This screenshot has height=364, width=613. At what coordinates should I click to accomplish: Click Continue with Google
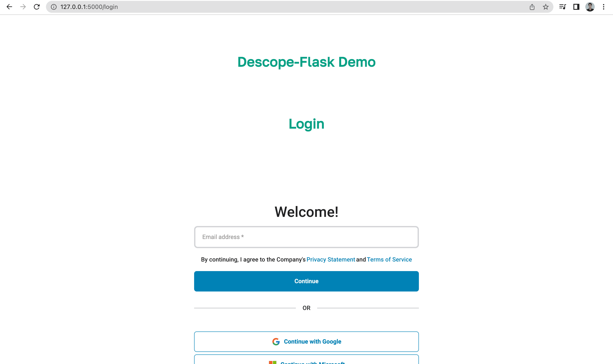pos(306,341)
